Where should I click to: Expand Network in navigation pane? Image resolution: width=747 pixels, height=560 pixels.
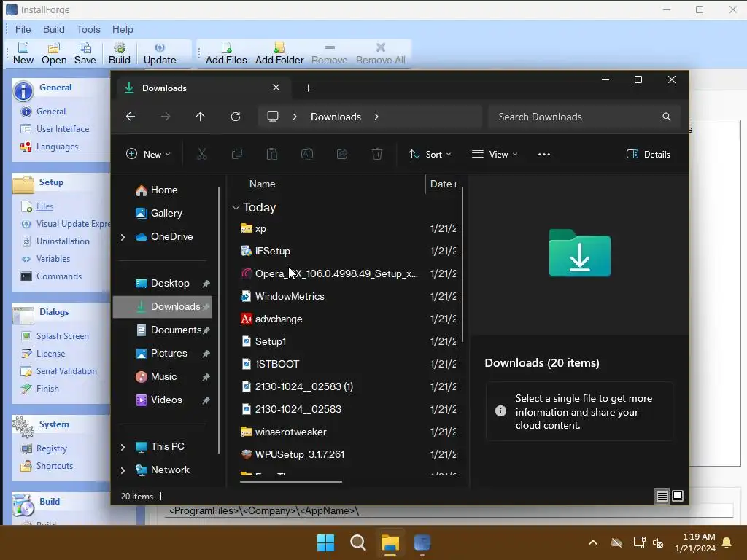point(123,470)
